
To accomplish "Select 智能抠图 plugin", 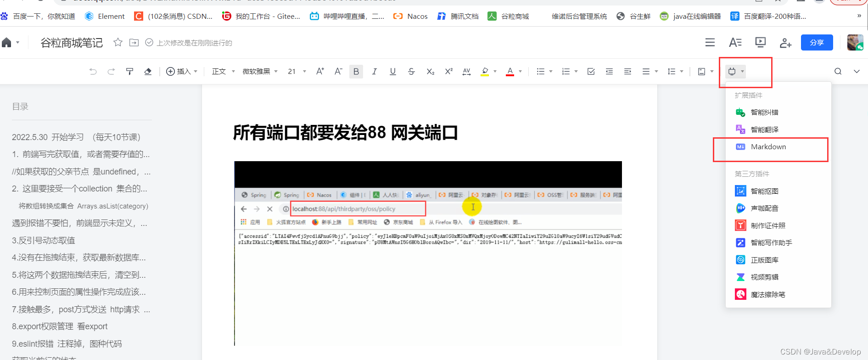I will point(778,191).
